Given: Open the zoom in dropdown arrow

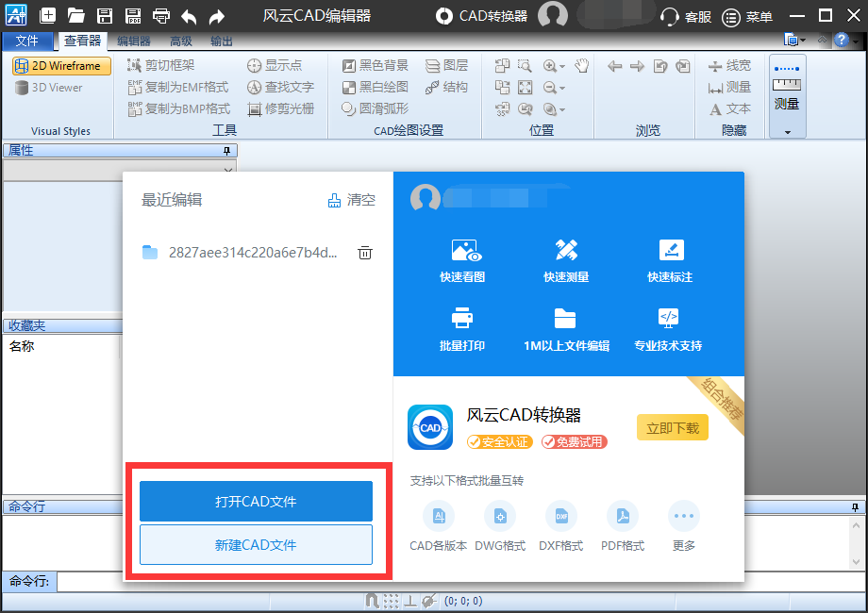Looking at the screenshot, I should (x=562, y=66).
